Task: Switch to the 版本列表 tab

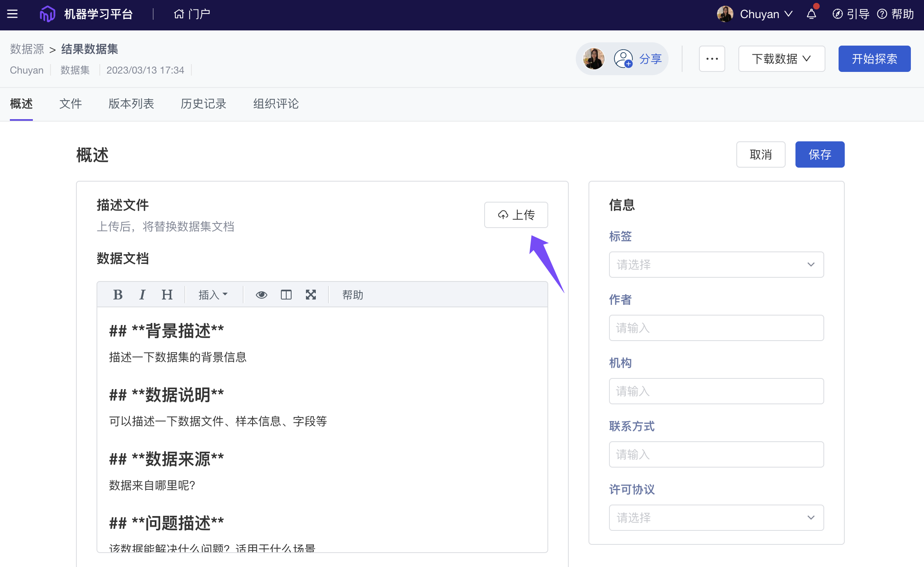Action: [x=131, y=104]
